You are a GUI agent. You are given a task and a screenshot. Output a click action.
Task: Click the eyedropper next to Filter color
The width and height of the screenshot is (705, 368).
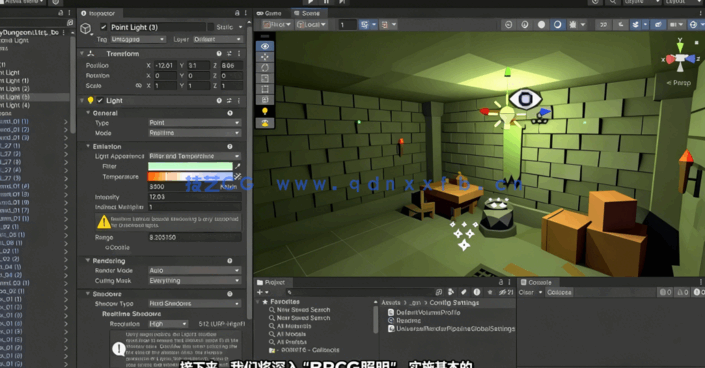tap(238, 166)
